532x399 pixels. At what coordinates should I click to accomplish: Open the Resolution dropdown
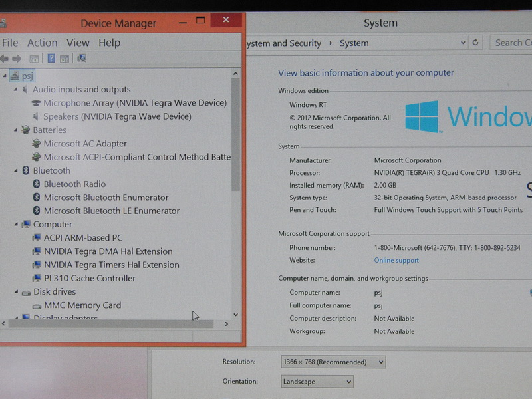333,362
